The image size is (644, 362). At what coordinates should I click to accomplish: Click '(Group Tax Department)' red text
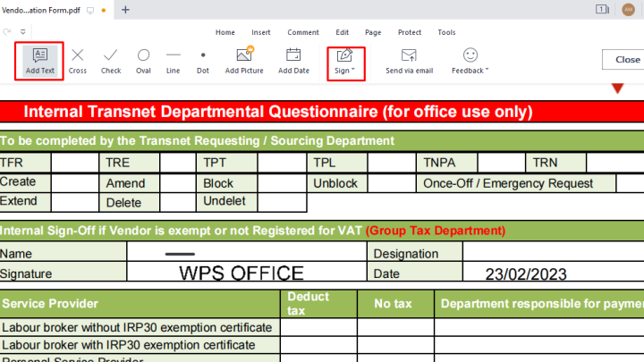click(436, 231)
